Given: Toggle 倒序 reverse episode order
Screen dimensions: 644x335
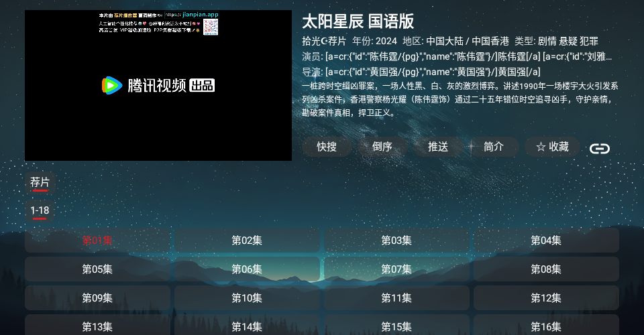Looking at the screenshot, I should (x=382, y=147).
